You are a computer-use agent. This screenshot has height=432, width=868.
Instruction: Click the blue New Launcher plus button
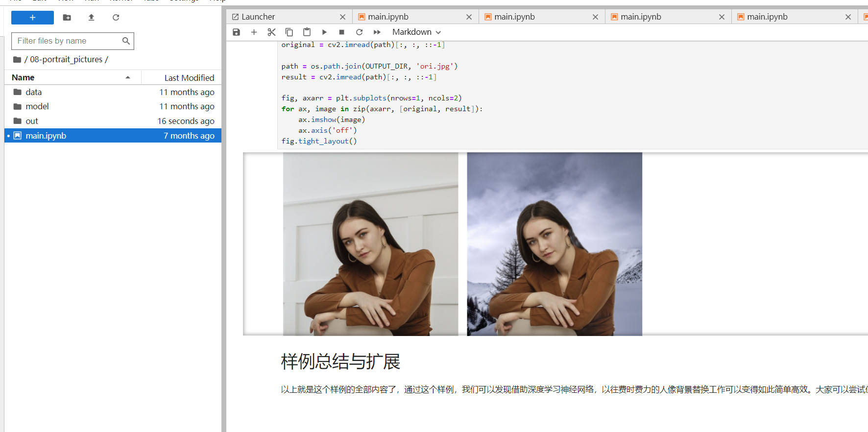tap(32, 18)
